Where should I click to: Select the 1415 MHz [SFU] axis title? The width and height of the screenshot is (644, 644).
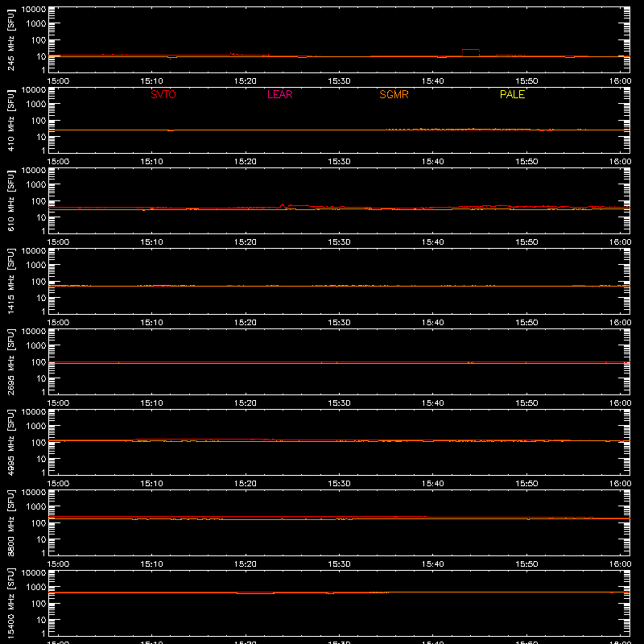10,281
